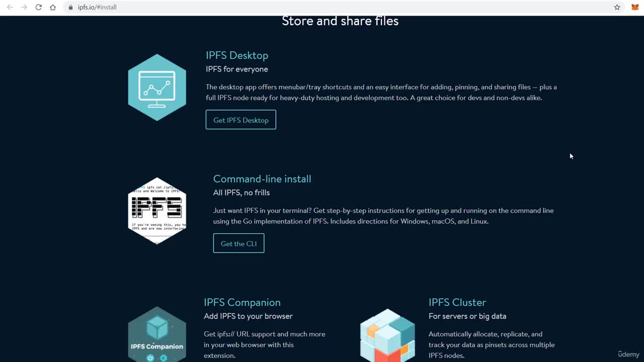Open the Command-line install heading link
The width and height of the screenshot is (644, 362).
pos(262,179)
